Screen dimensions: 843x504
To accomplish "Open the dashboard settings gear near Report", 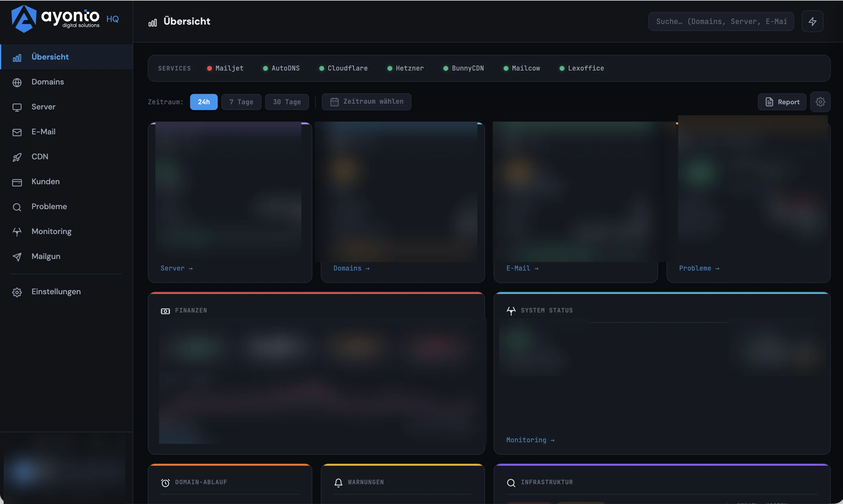I will 820,102.
